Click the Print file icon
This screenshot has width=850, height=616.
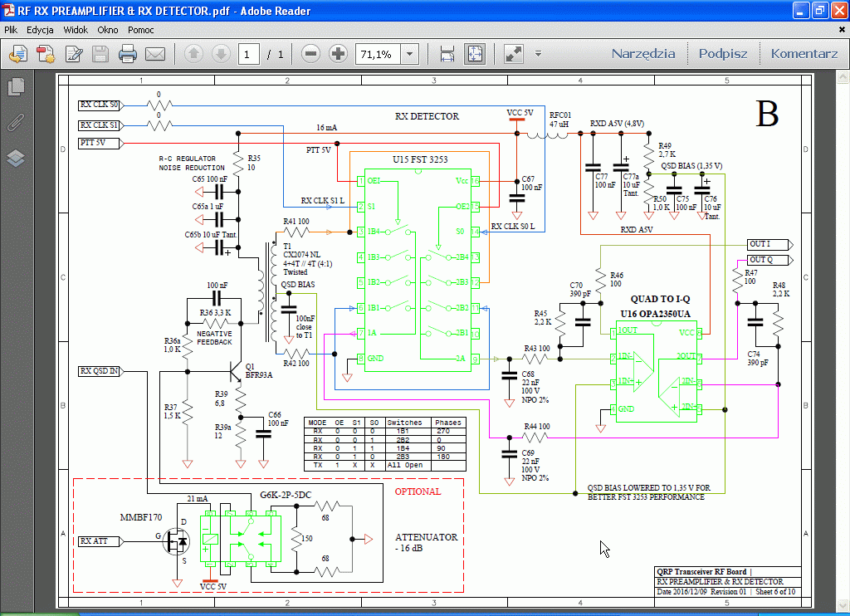(127, 55)
